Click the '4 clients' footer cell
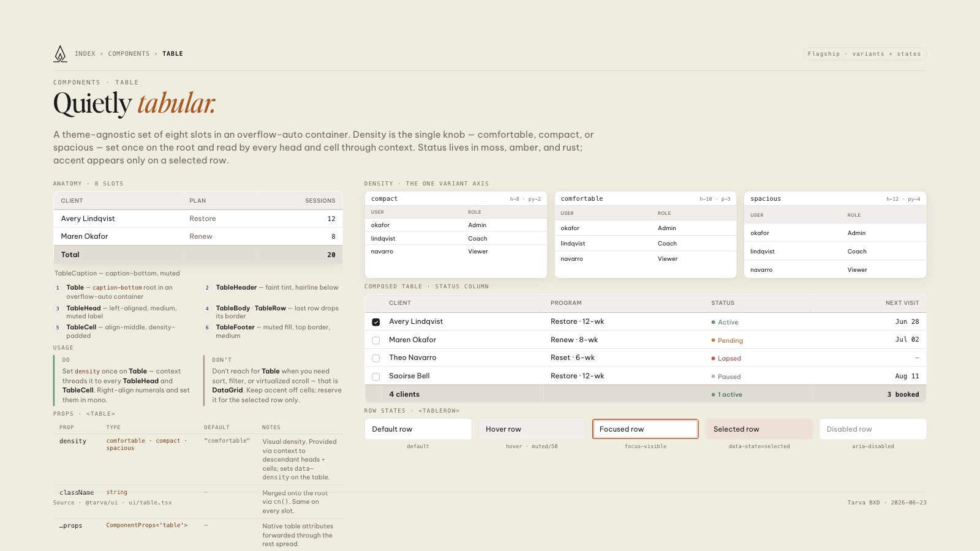 click(404, 394)
